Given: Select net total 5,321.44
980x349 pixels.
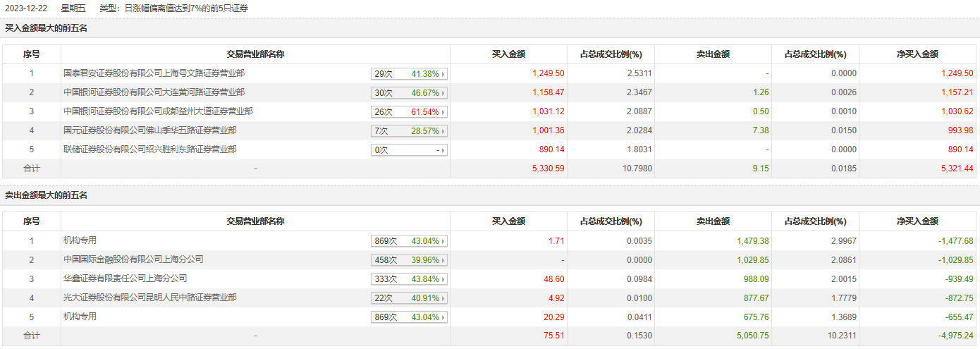Looking at the screenshot, I should (x=957, y=169).
